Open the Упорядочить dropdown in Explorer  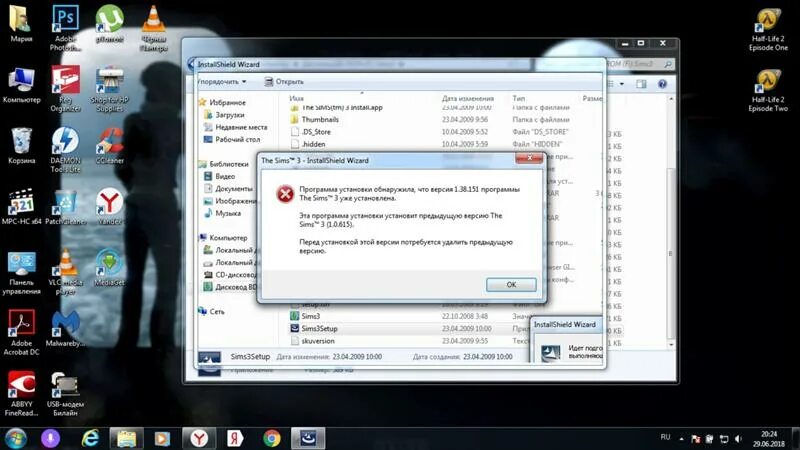(x=221, y=82)
